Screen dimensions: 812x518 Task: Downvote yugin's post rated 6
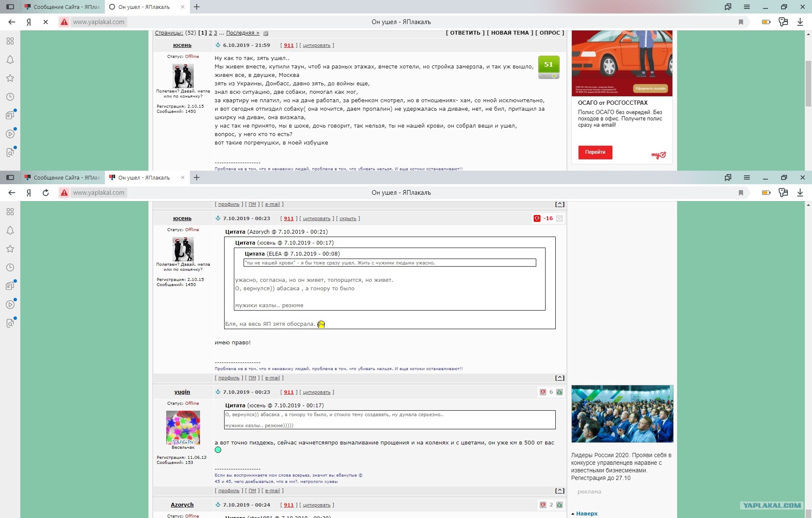click(x=543, y=392)
